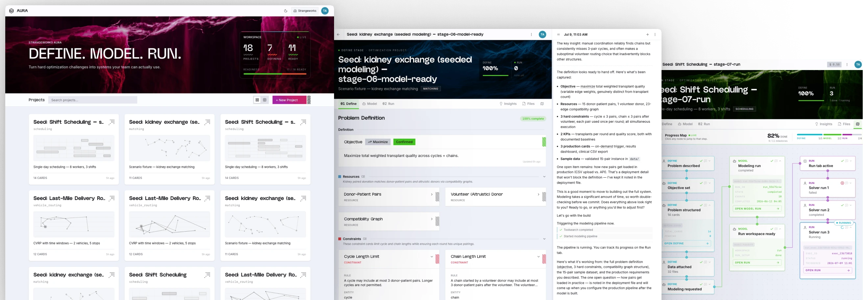Click the active Progress Map icon tab
The image size is (868, 300).
tap(857, 124)
